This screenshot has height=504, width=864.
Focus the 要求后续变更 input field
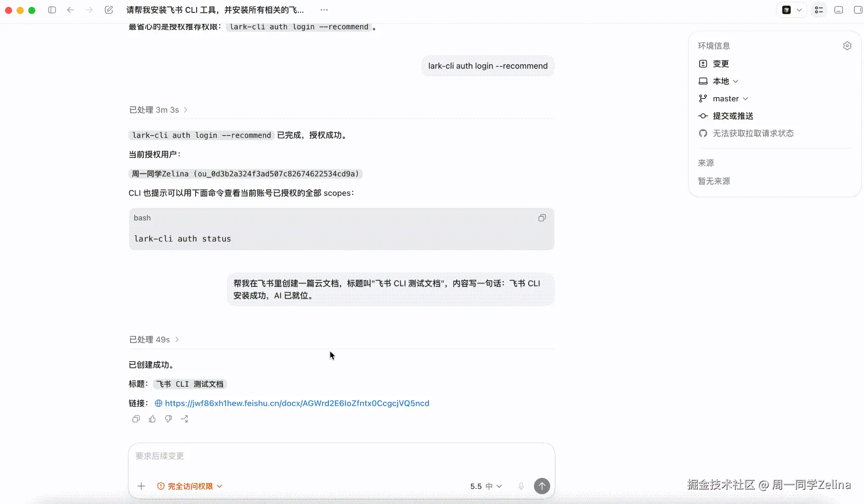(341, 456)
